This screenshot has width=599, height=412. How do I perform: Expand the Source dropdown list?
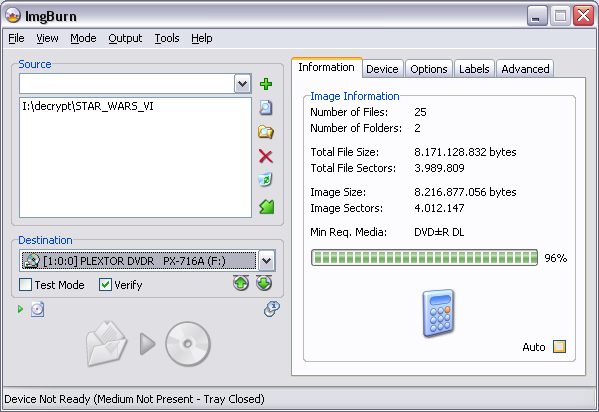[242, 84]
